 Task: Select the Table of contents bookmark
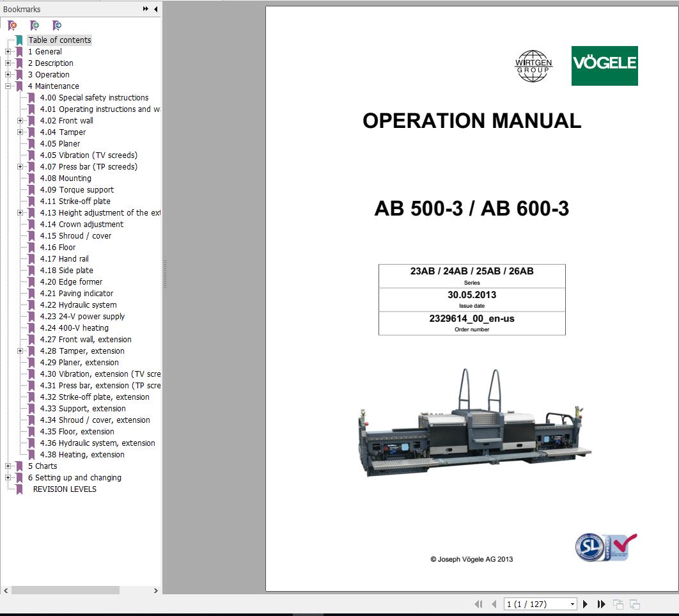coord(59,40)
